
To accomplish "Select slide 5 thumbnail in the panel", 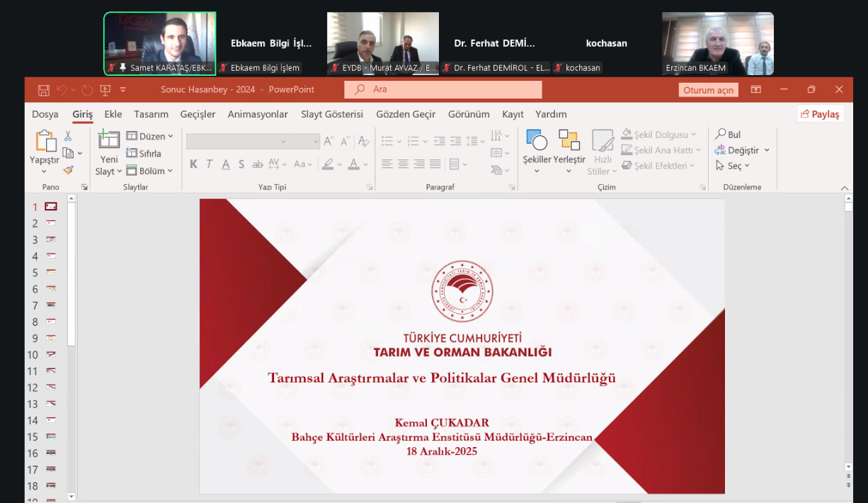I will click(x=51, y=273).
